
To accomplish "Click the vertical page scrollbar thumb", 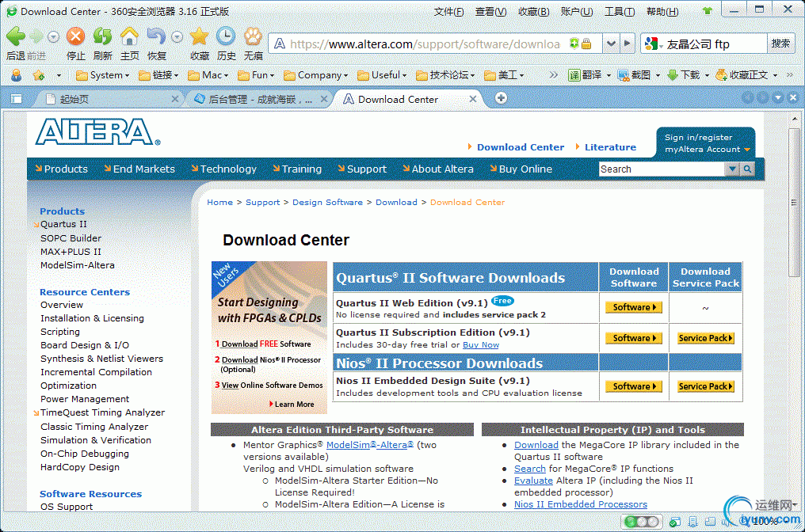I will click(795, 202).
